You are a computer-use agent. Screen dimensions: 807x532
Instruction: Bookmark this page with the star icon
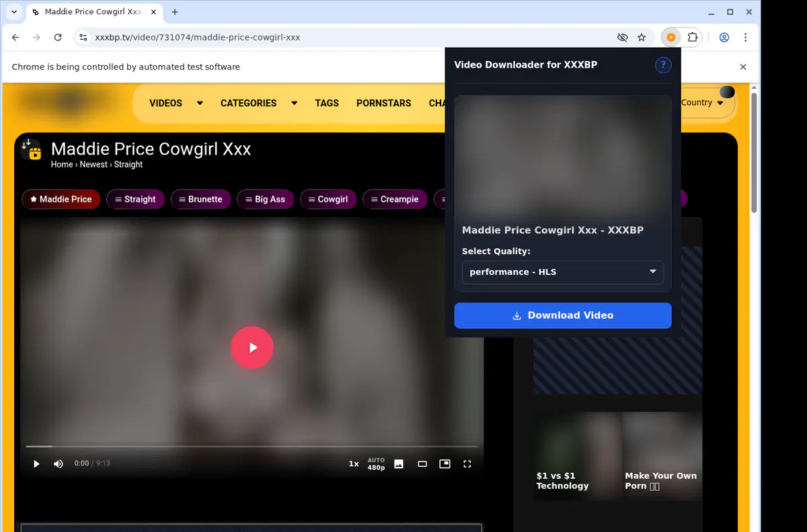(642, 38)
